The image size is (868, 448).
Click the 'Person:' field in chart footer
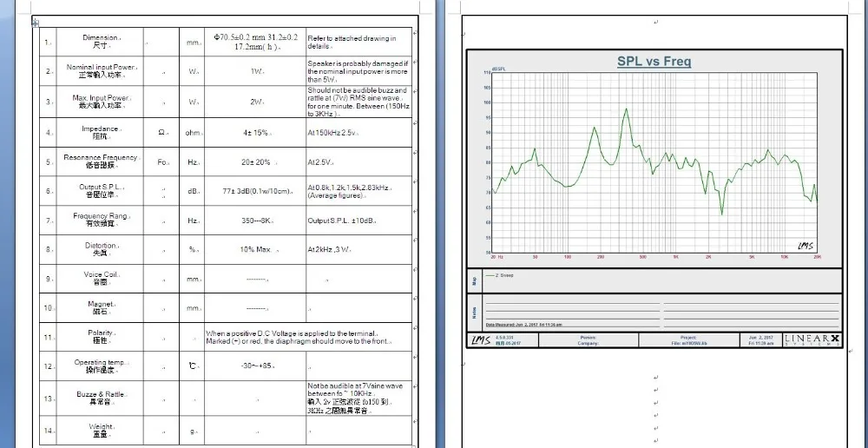(x=588, y=337)
